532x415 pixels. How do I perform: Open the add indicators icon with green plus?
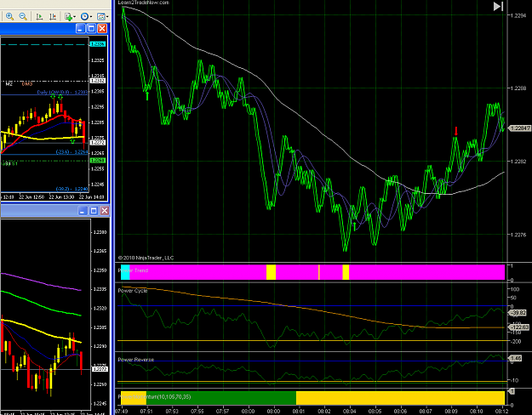click(x=68, y=16)
